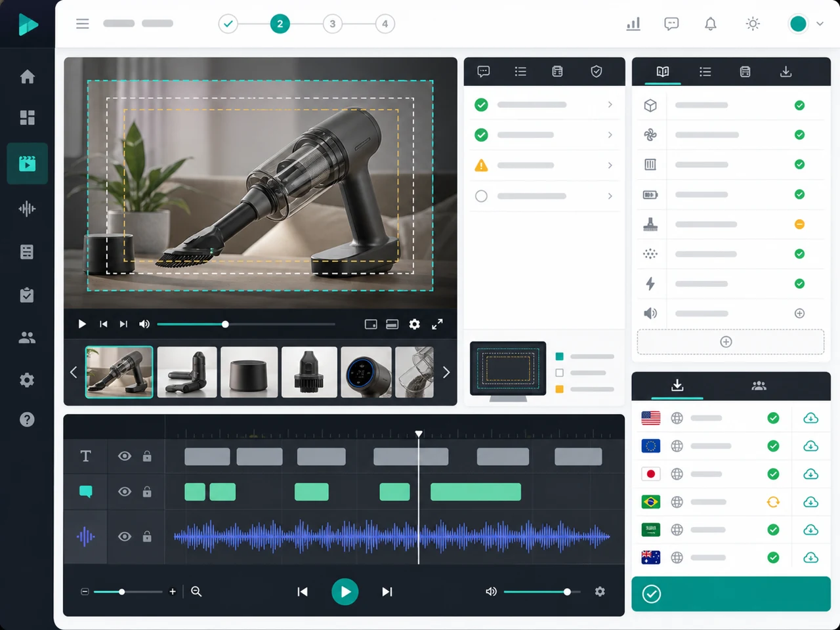Mute the preview player volume
Image resolution: width=840 pixels, height=630 pixels.
point(144,324)
